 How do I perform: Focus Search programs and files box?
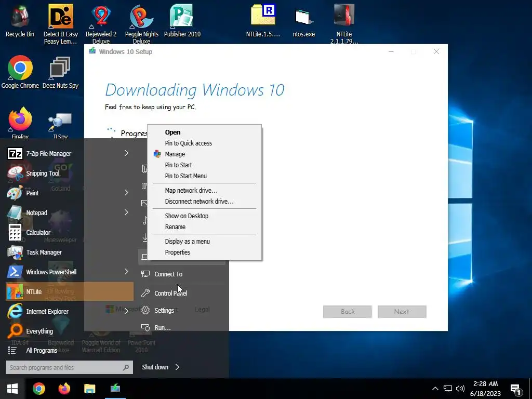[69, 367]
